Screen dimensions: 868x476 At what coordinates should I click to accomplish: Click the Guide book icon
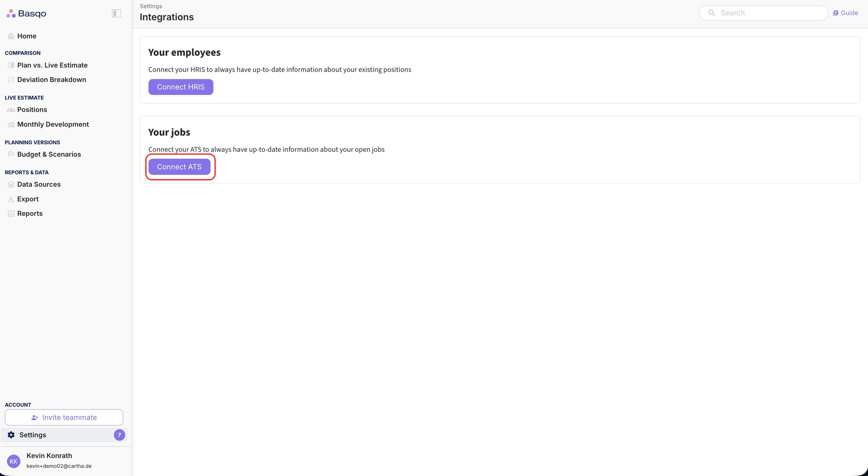pos(835,13)
